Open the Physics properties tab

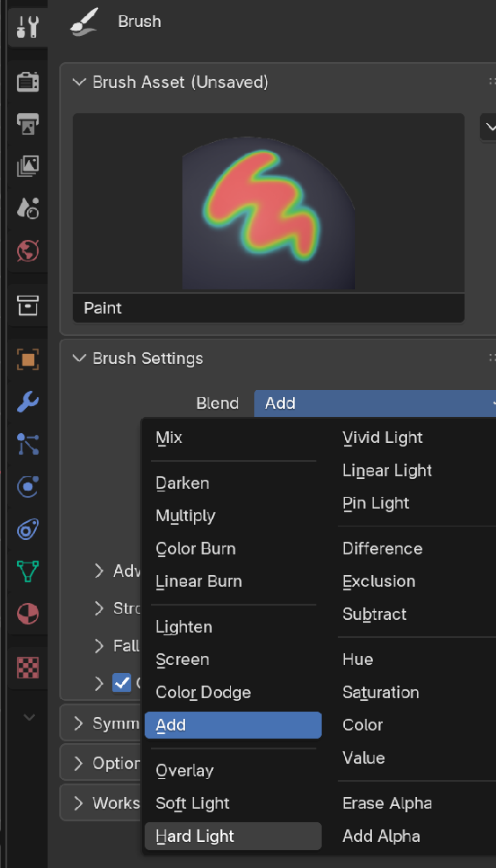(27, 487)
